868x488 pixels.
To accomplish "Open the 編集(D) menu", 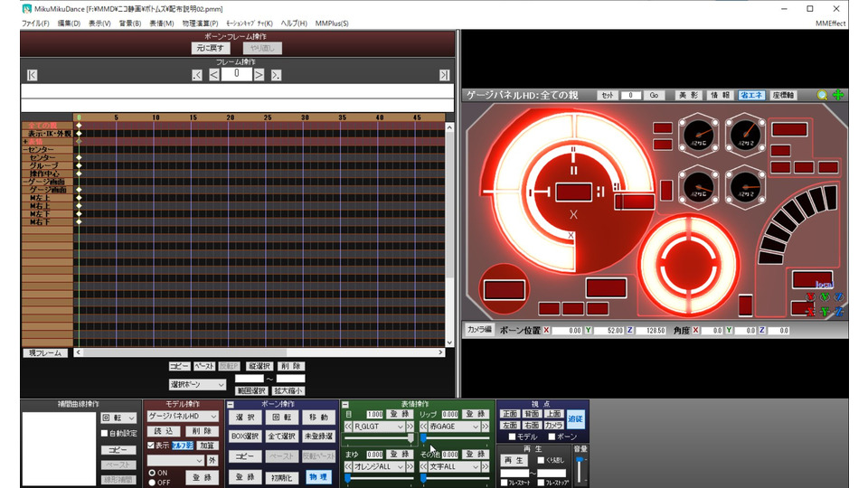I will point(70,23).
